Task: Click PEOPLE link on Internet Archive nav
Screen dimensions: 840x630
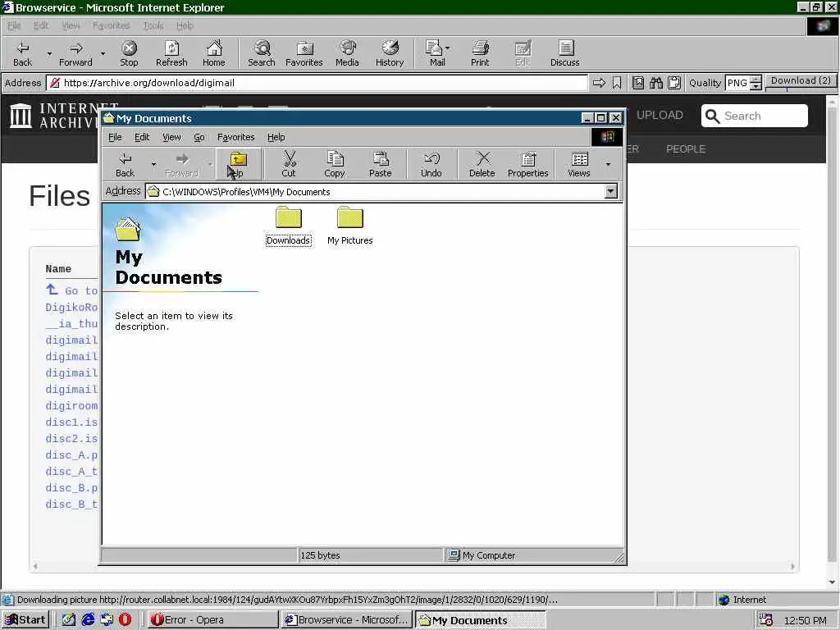Action: pyautogui.click(x=686, y=149)
